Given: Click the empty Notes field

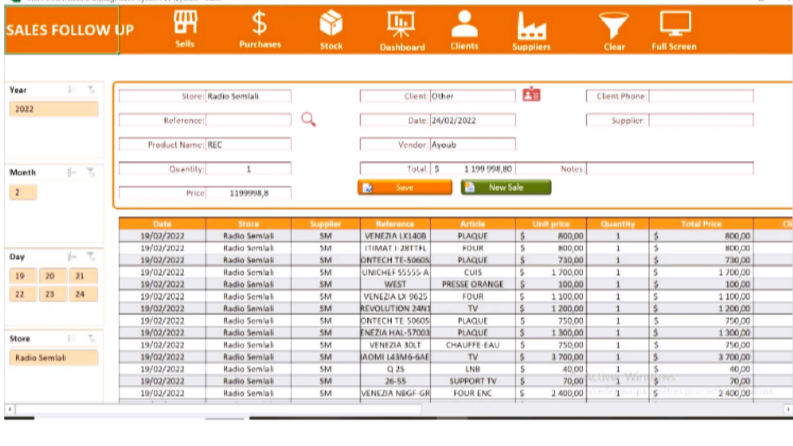Looking at the screenshot, I should pyautogui.click(x=670, y=169).
